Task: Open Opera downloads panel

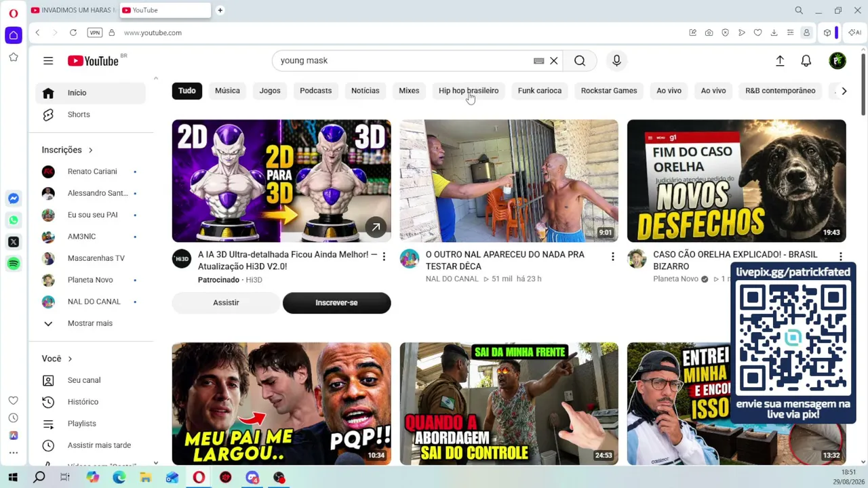Action: point(774,33)
